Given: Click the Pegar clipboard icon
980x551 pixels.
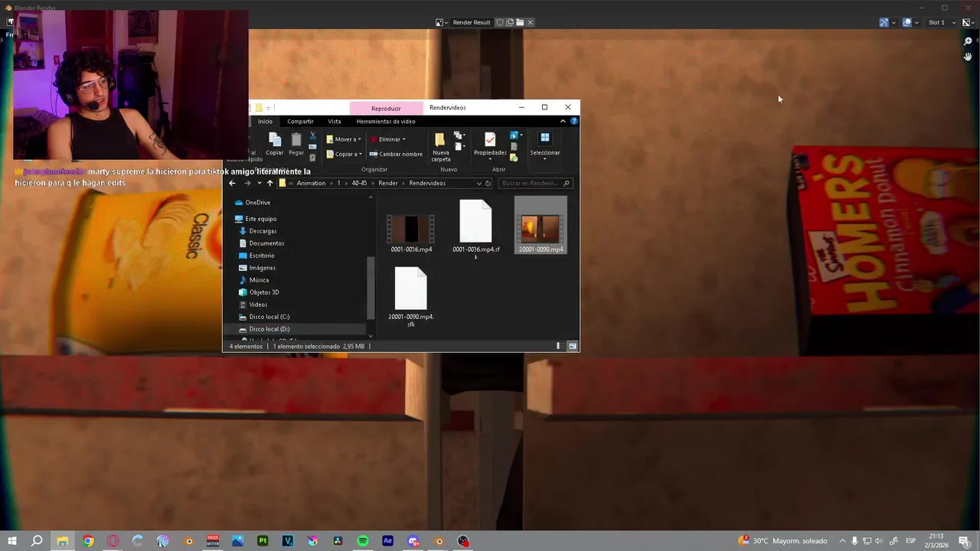Looking at the screenshot, I should pyautogui.click(x=296, y=139).
